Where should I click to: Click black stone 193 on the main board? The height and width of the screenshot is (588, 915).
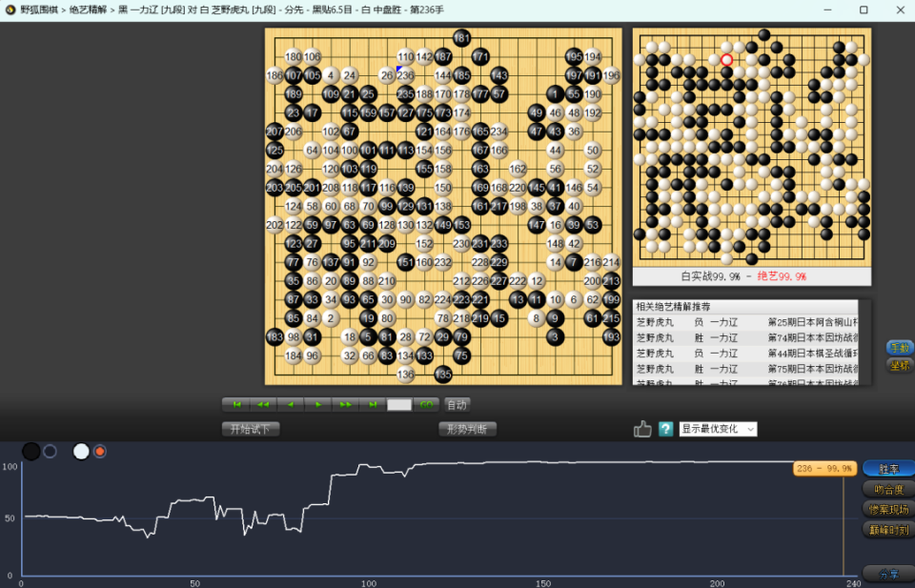[611, 336]
